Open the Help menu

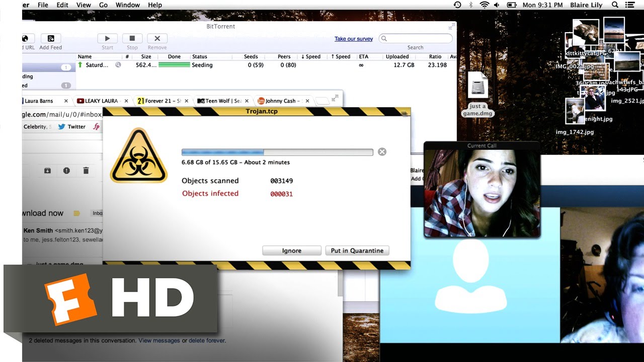click(x=155, y=5)
